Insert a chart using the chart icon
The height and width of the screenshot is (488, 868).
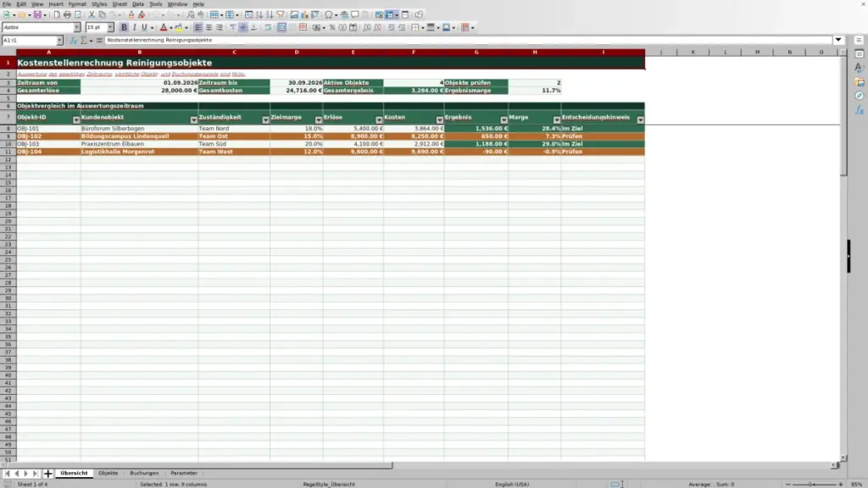point(304,15)
